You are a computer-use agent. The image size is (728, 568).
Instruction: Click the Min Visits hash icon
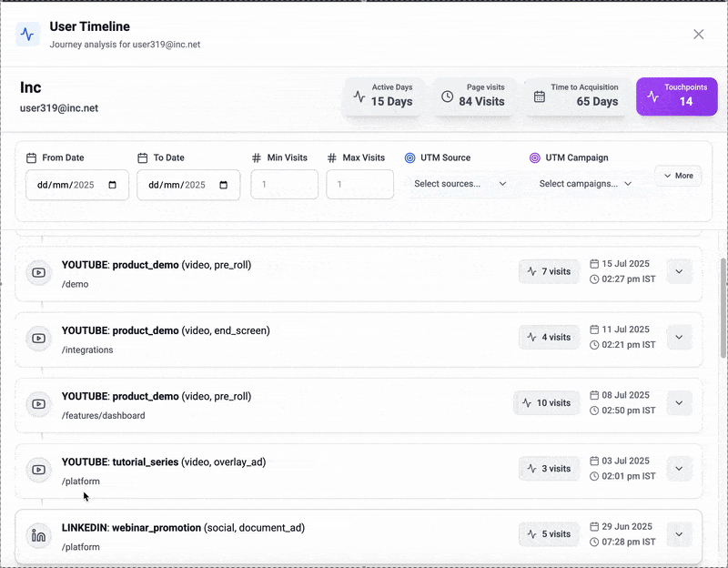(257, 157)
